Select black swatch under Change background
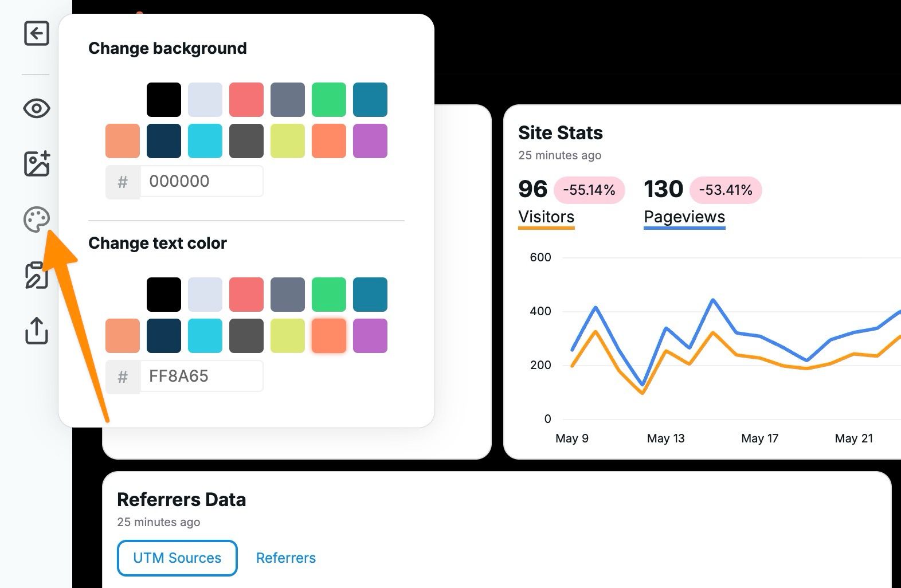This screenshot has width=901, height=588. 164,100
